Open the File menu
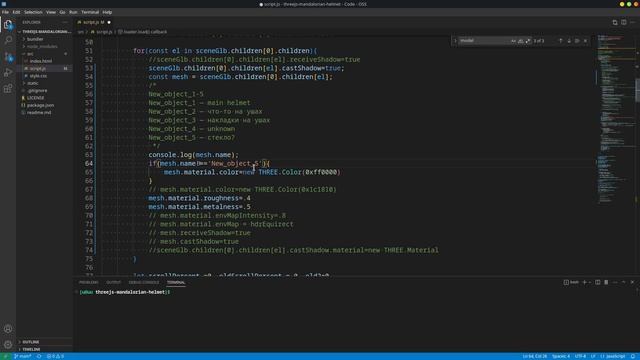The height and width of the screenshot is (360, 640). (5, 12)
